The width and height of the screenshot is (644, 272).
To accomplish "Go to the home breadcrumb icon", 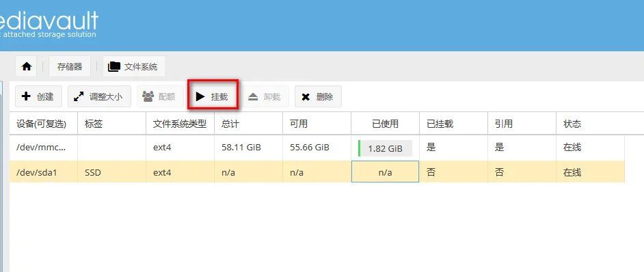I will (x=27, y=66).
